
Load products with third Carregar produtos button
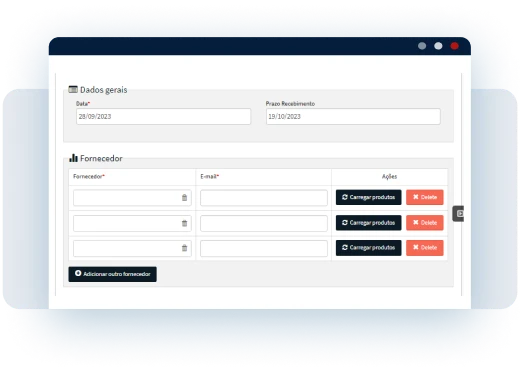pos(369,248)
